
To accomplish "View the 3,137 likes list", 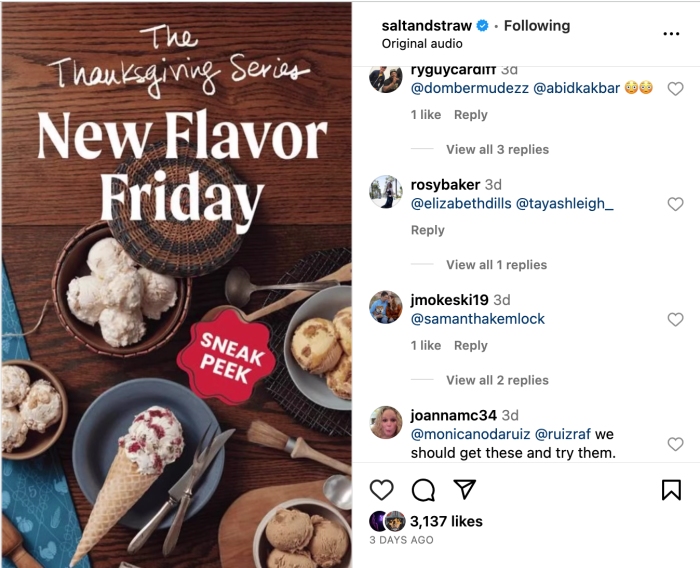I will click(x=446, y=521).
